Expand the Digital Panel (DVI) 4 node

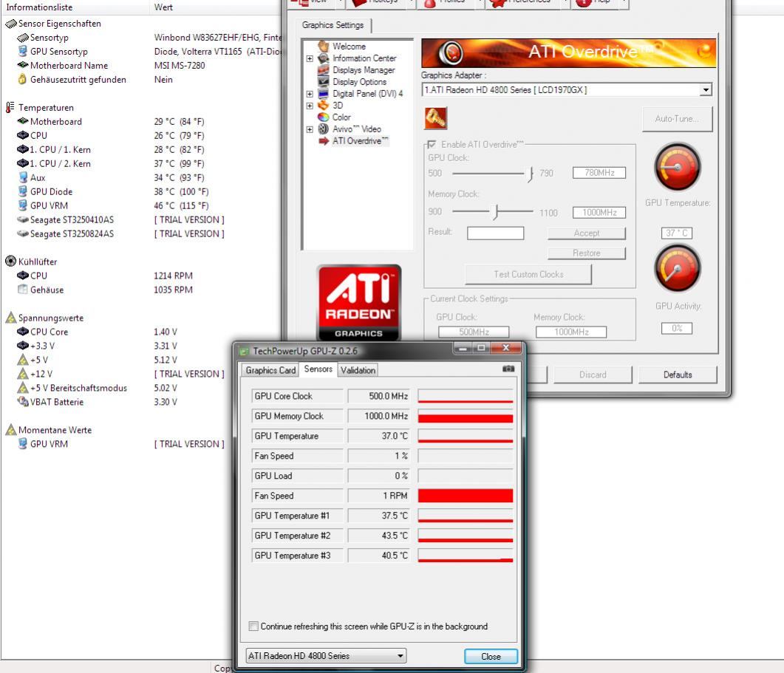310,94
